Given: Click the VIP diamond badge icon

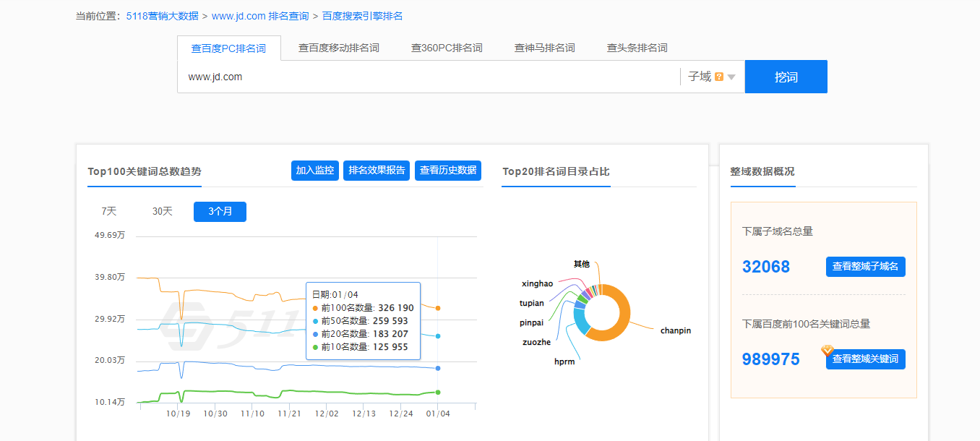Looking at the screenshot, I should (x=828, y=351).
